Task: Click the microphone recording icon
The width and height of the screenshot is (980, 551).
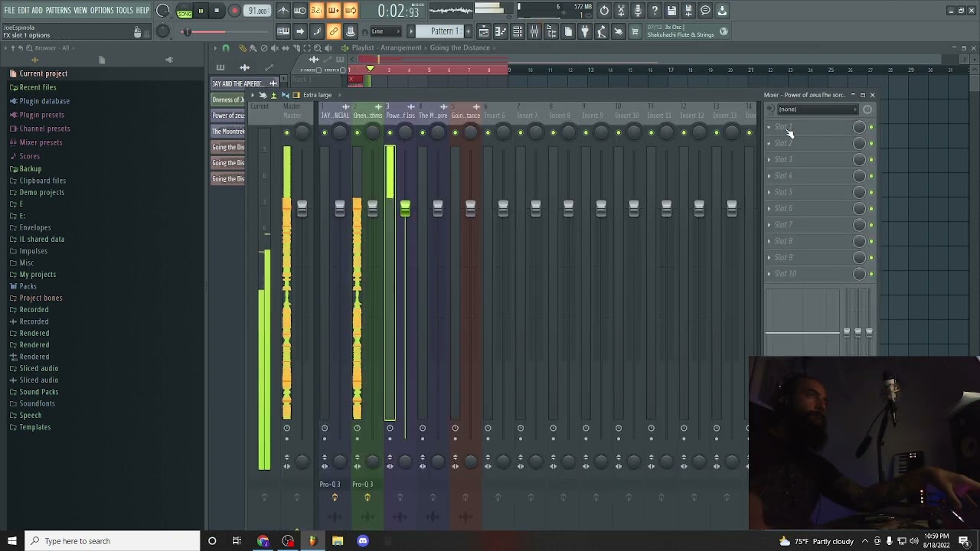Action: tap(638, 11)
